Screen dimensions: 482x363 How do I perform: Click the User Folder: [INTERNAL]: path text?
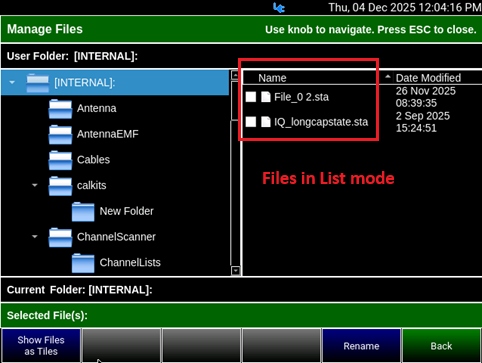[x=72, y=56]
